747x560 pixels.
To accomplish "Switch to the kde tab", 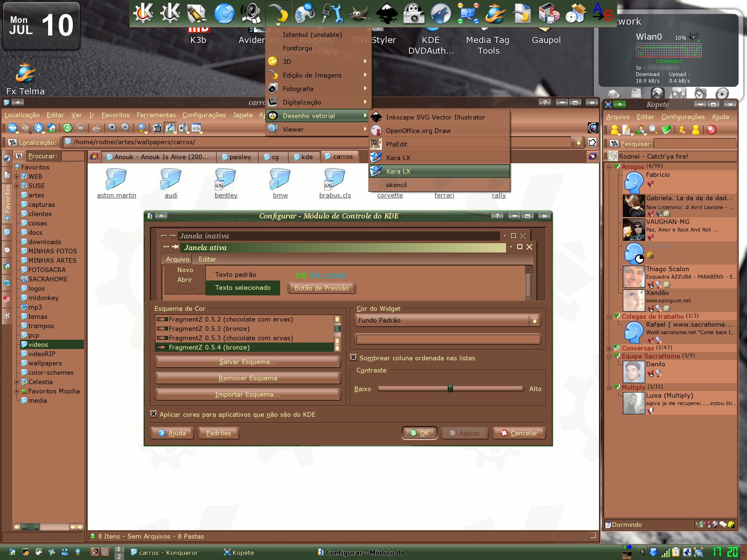I will coord(303,157).
